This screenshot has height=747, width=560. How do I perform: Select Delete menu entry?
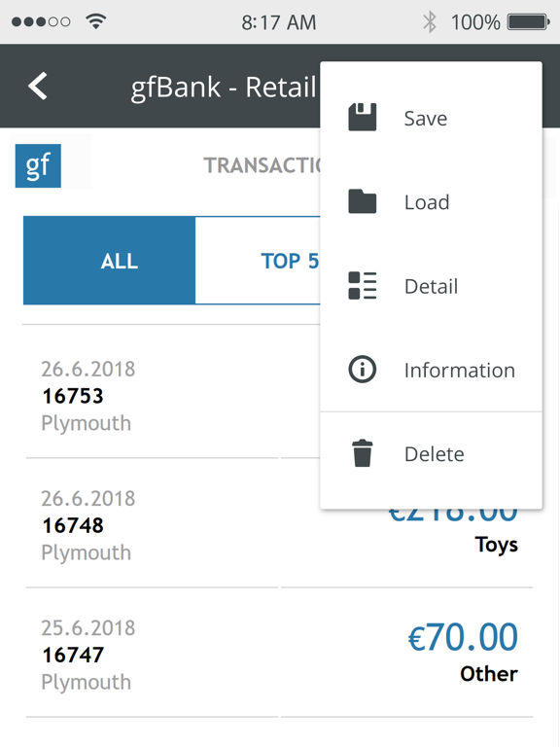tap(432, 453)
